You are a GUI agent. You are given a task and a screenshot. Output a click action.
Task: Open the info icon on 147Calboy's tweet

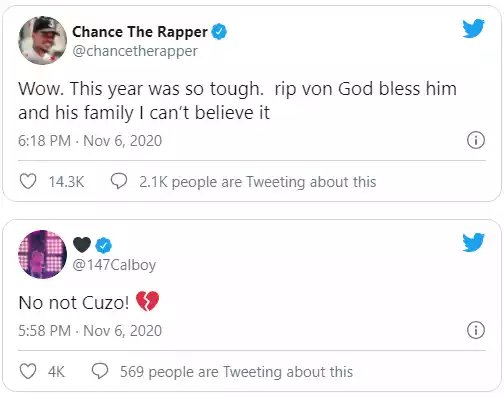point(476,330)
